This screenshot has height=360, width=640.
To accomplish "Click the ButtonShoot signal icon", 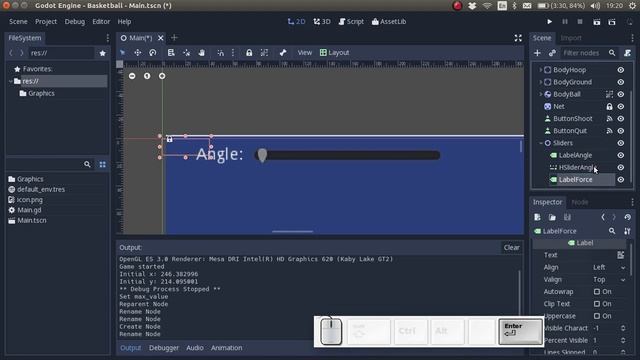I will [x=609, y=119].
